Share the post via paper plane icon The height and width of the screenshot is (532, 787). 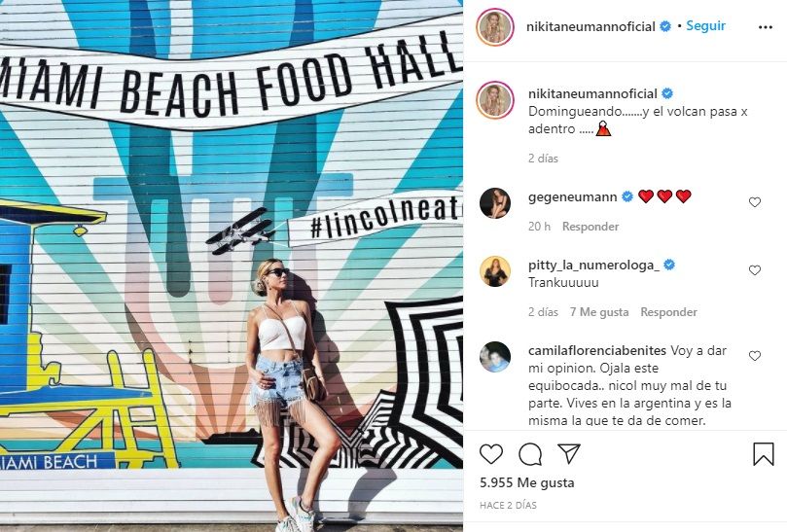pyautogui.click(x=569, y=453)
